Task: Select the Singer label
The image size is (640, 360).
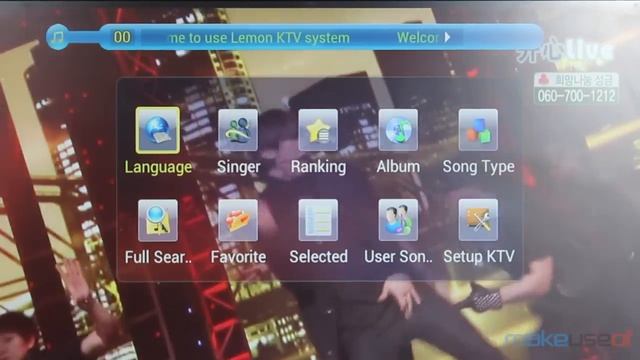Action: point(238,167)
